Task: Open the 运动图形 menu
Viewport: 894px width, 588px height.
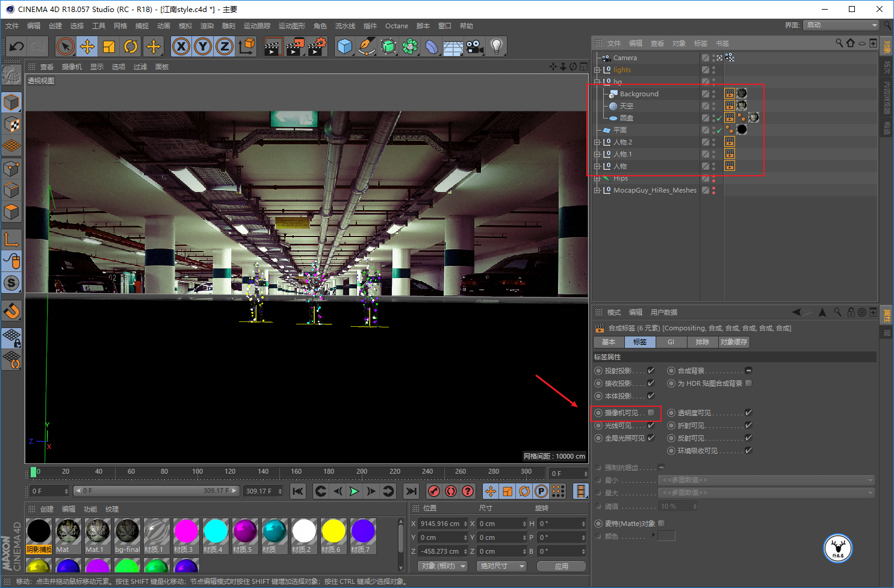Action: click(292, 26)
